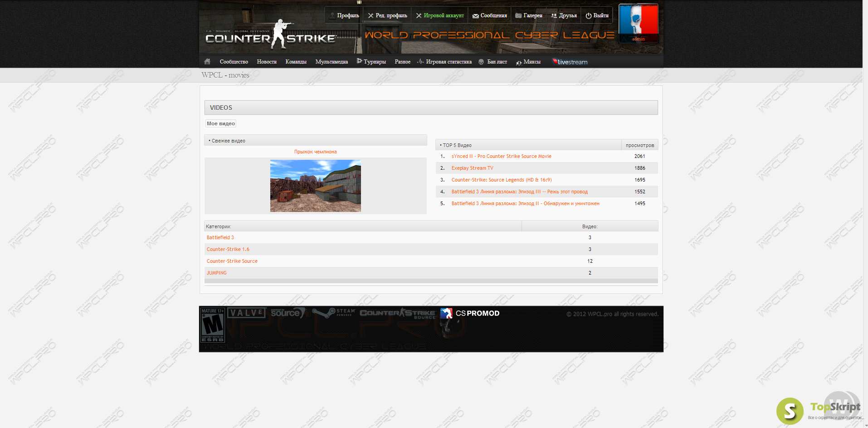Click the Профиль text link
Image resolution: width=868 pixels, height=428 pixels.
coord(348,15)
